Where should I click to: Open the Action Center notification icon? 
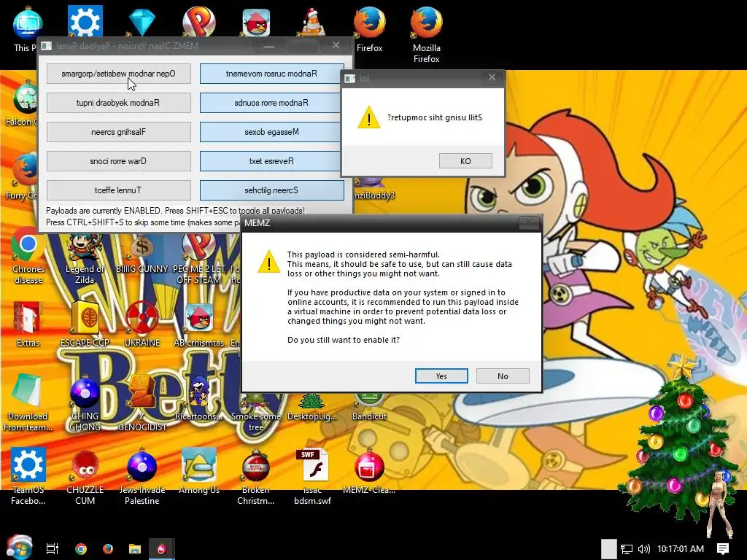(723, 549)
